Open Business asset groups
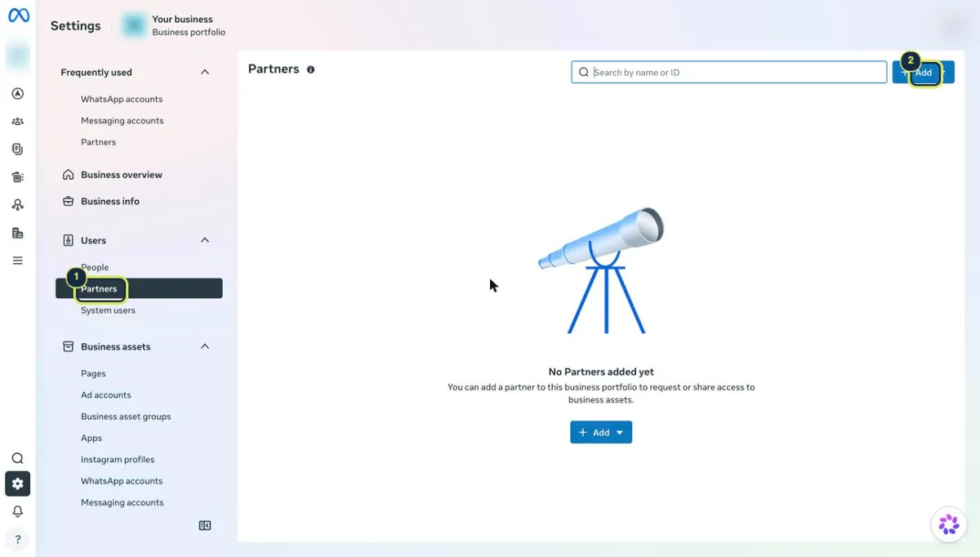The height and width of the screenshot is (557, 980). [x=126, y=417]
